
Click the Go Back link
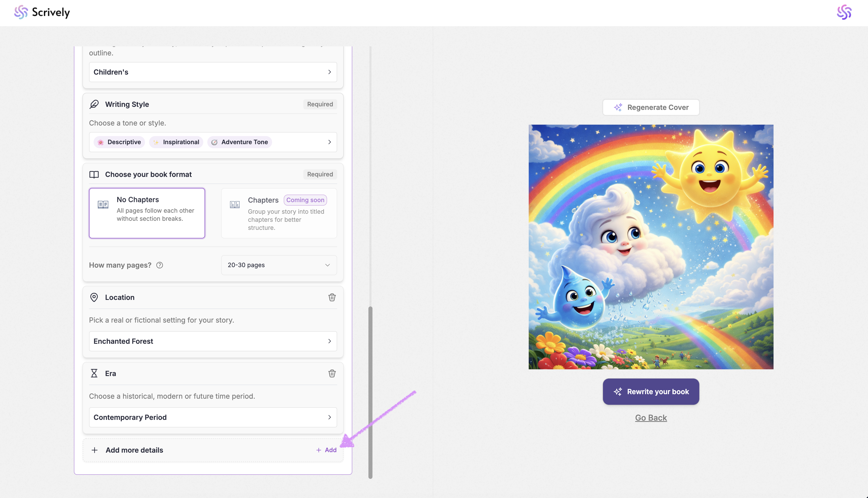pyautogui.click(x=651, y=418)
